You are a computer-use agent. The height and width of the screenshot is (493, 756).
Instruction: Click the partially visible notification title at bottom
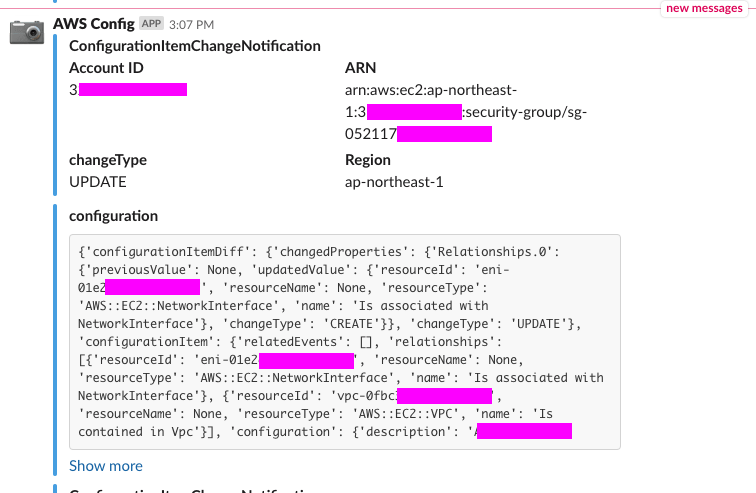pos(194,490)
